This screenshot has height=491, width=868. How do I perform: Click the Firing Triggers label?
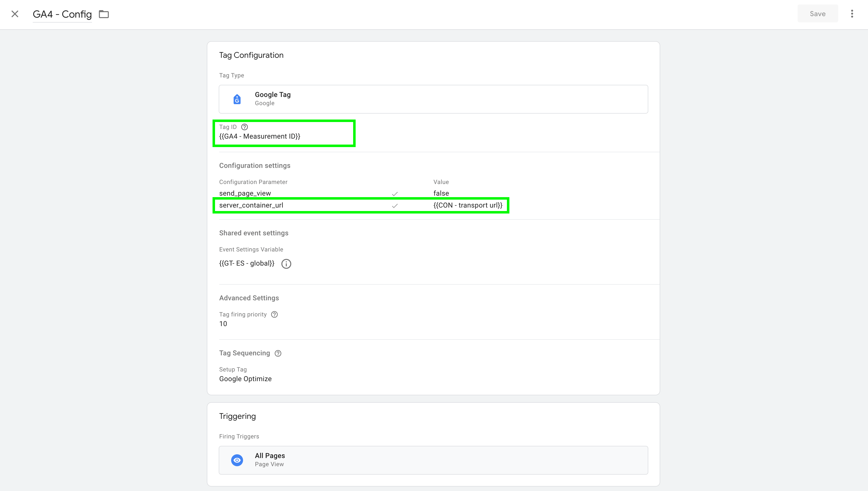click(239, 436)
